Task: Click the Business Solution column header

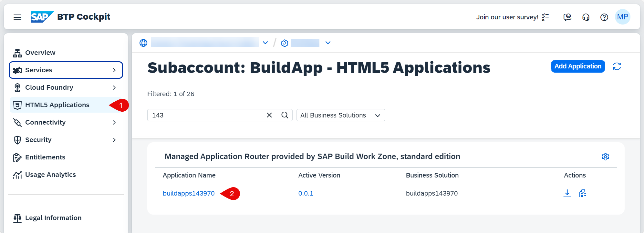Action: coord(432,175)
